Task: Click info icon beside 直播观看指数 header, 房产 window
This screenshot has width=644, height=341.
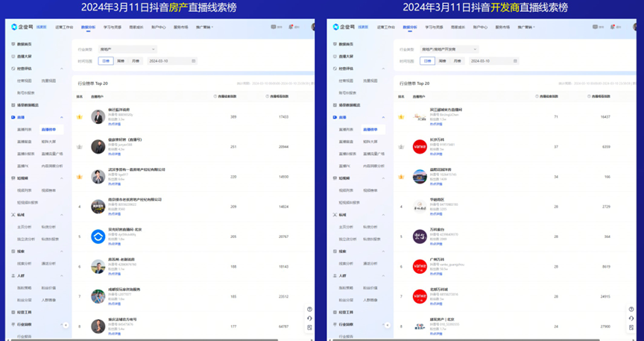Action: (267, 96)
